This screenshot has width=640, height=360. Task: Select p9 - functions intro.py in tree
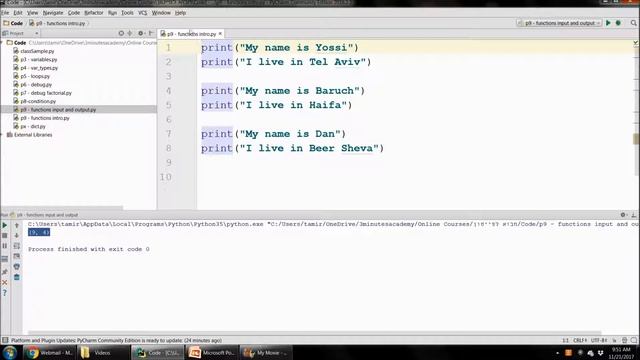tap(45, 118)
